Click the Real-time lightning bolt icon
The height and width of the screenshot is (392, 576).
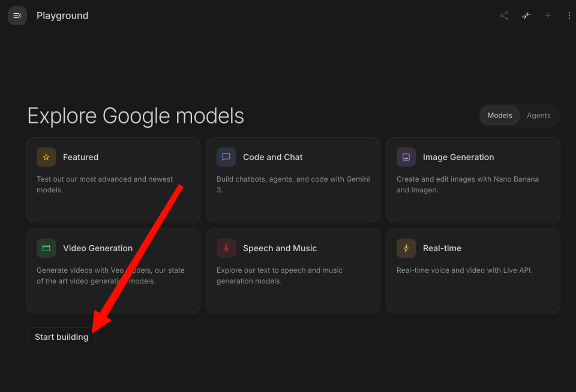[x=406, y=248]
